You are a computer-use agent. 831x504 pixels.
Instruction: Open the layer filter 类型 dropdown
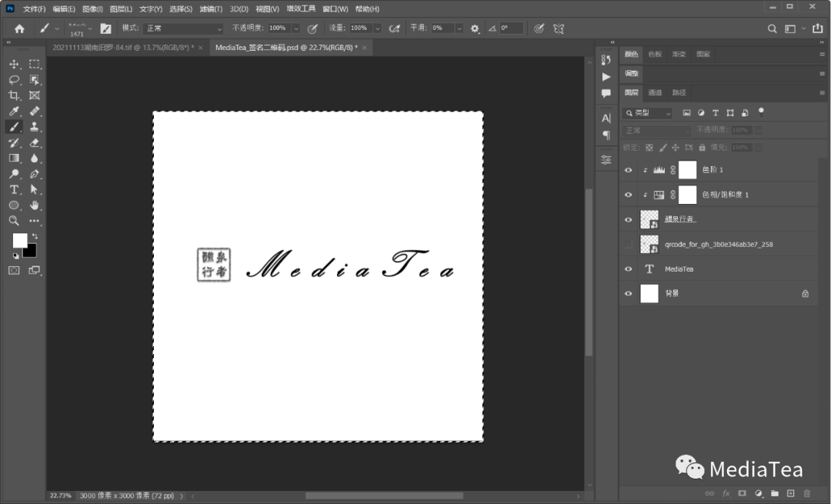coord(648,113)
